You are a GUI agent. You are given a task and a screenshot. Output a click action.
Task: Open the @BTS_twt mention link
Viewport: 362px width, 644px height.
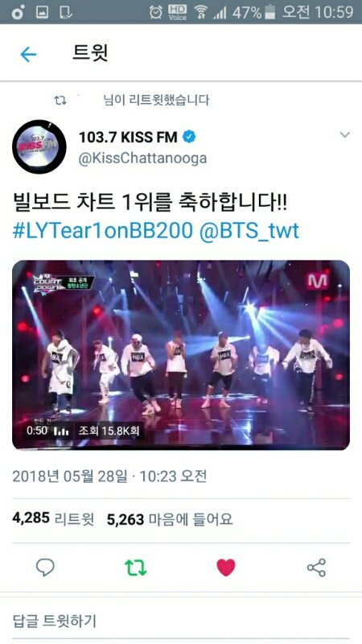tap(249, 231)
